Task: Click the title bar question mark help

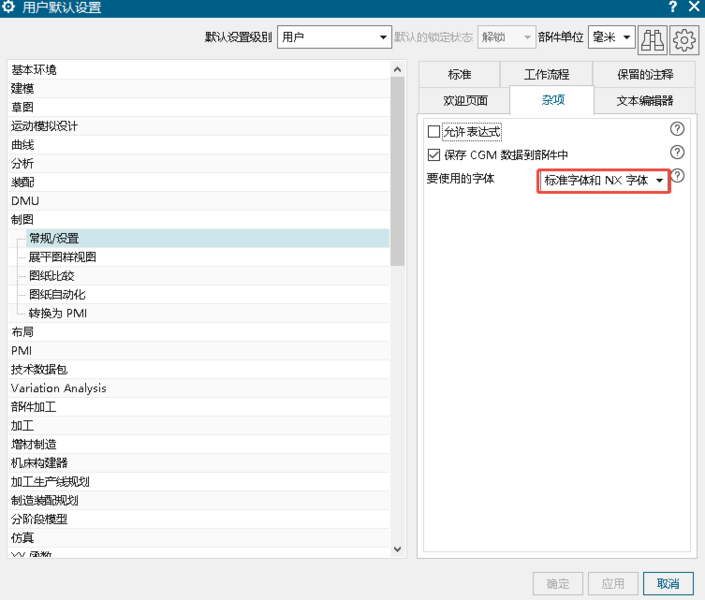Action: tap(673, 7)
